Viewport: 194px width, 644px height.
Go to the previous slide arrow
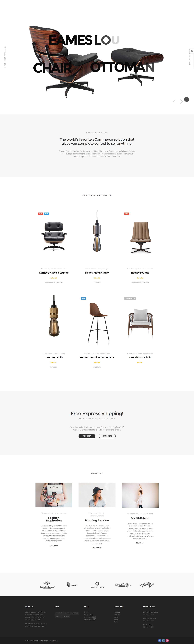174,101
